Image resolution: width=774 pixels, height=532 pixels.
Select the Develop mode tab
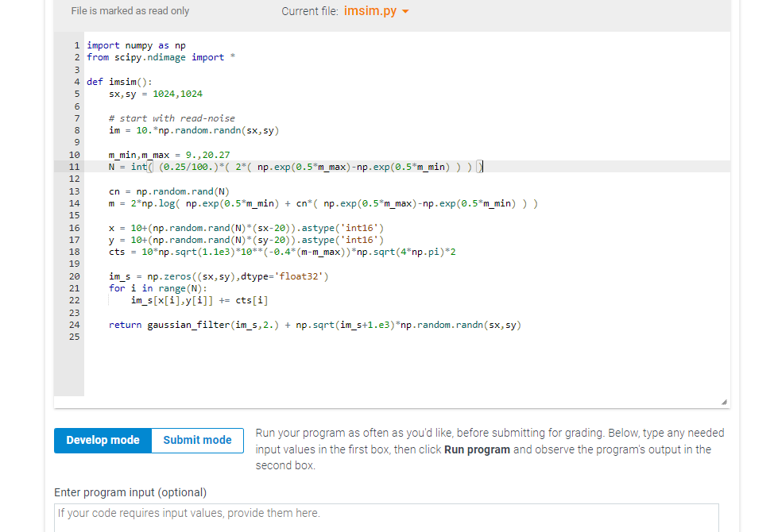(x=103, y=440)
